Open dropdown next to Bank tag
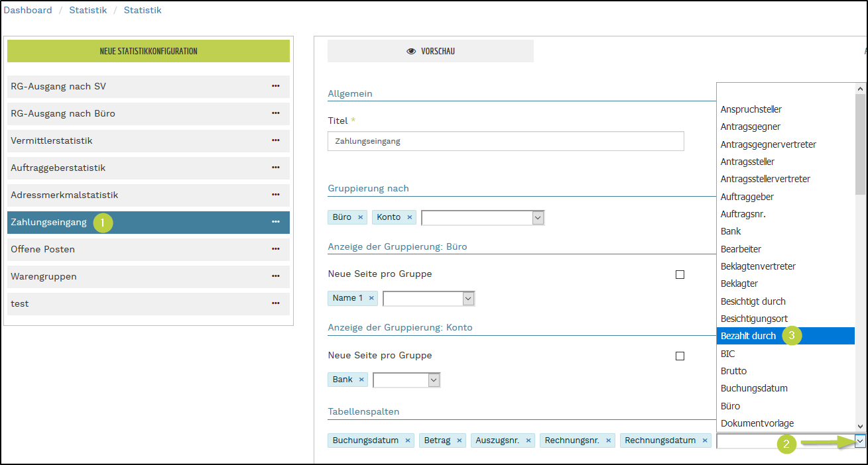Viewport: 868px width, 465px height. [x=434, y=380]
